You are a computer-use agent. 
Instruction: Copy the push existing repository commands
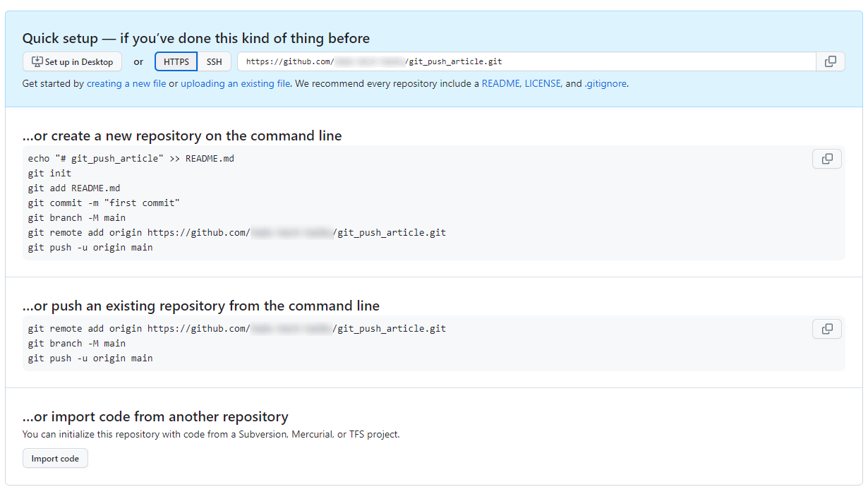click(x=826, y=328)
